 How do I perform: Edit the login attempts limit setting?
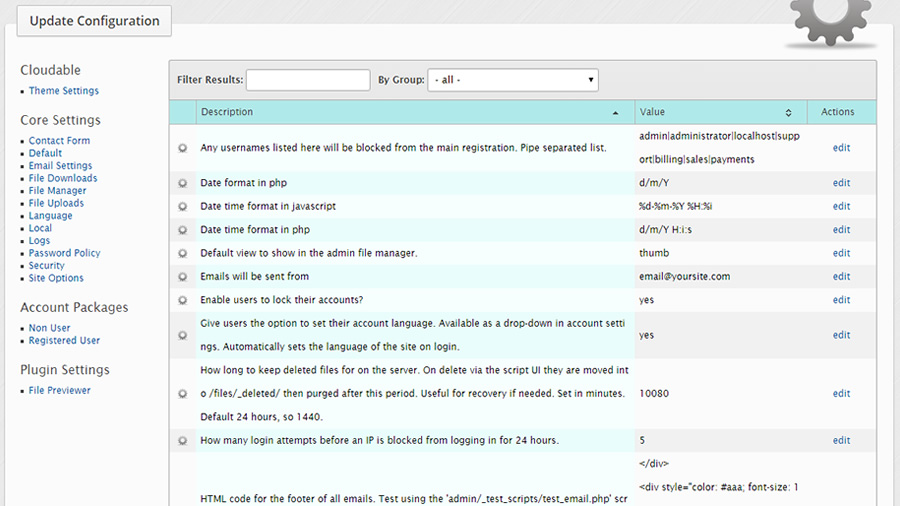tap(841, 441)
